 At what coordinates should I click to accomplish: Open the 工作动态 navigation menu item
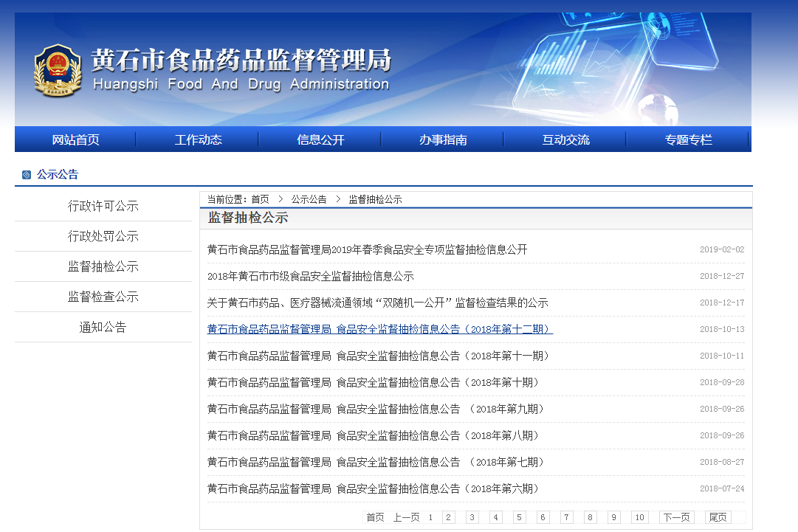(198, 139)
